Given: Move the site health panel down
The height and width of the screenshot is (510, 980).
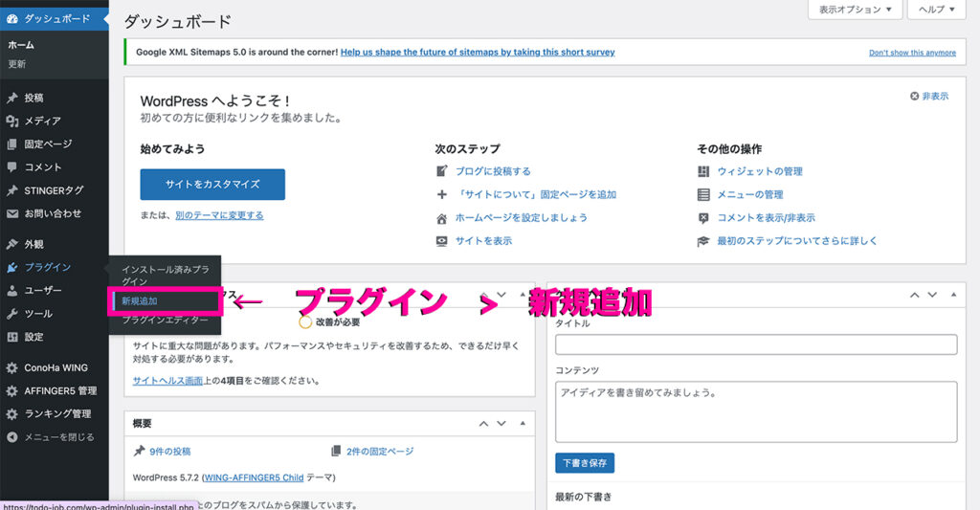Looking at the screenshot, I should point(501,295).
